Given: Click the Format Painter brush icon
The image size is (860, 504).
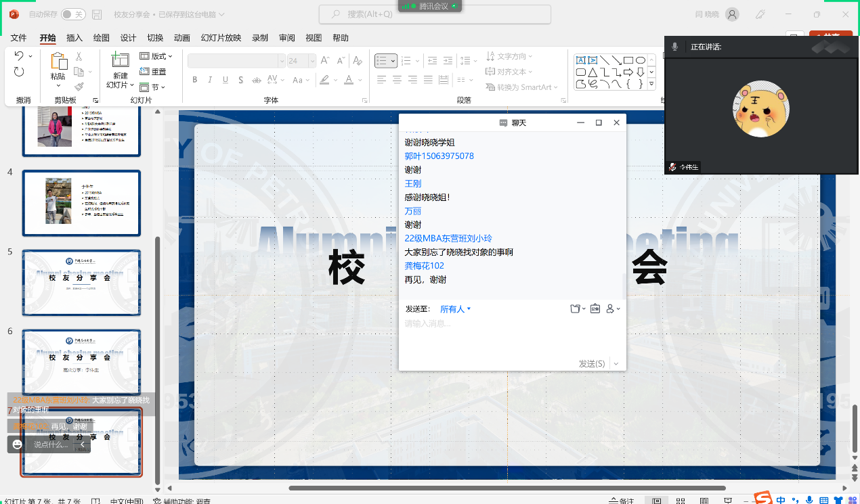Looking at the screenshot, I should point(79,87).
